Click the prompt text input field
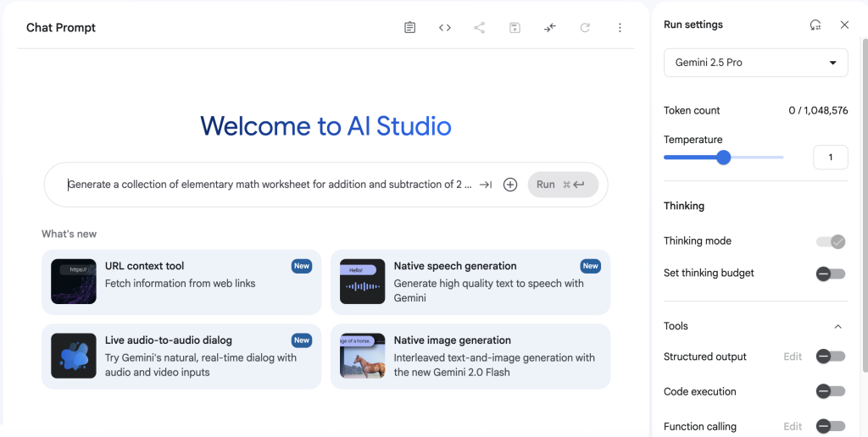This screenshot has width=868, height=437. 270,185
